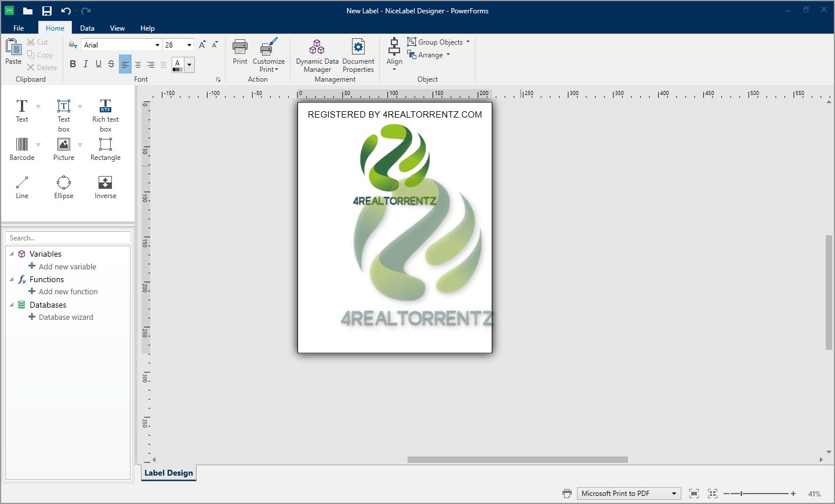Collapse the Variables tree node
Image resolution: width=835 pixels, height=504 pixels.
click(12, 254)
